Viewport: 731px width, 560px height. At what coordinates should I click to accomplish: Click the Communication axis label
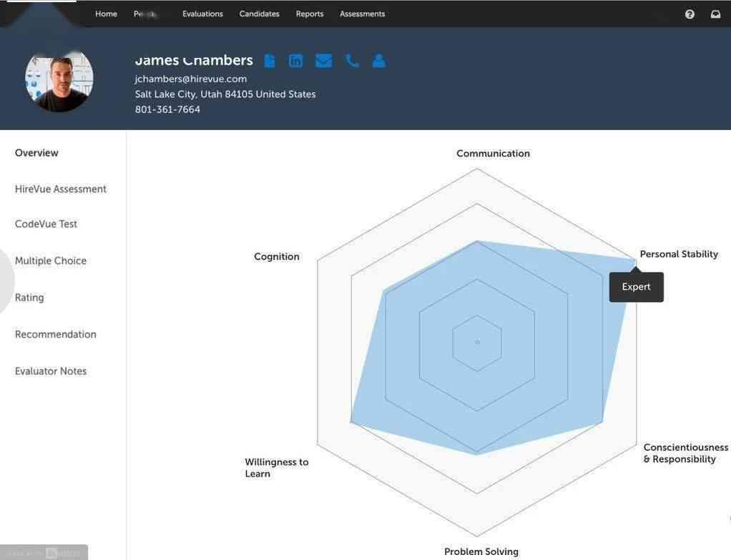coord(494,153)
